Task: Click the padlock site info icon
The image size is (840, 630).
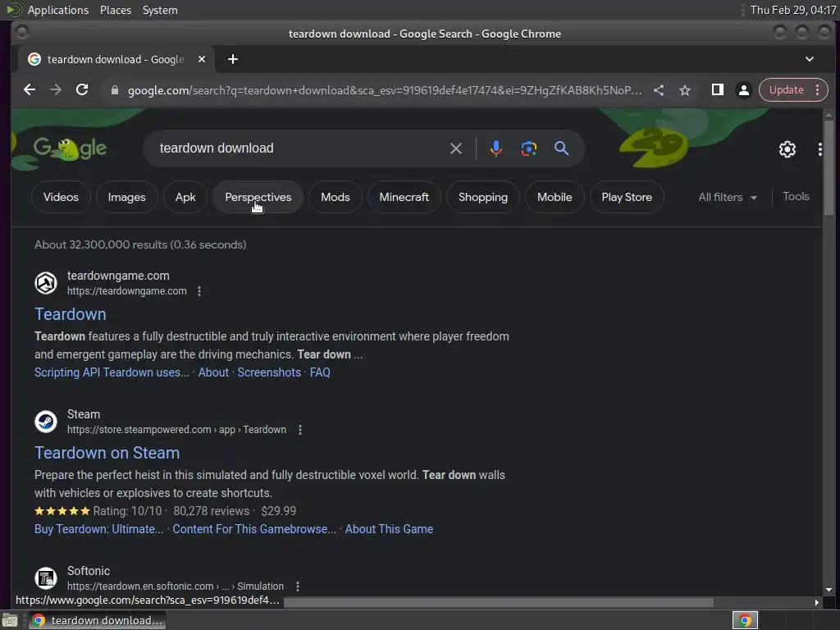Action: pyautogui.click(x=114, y=90)
